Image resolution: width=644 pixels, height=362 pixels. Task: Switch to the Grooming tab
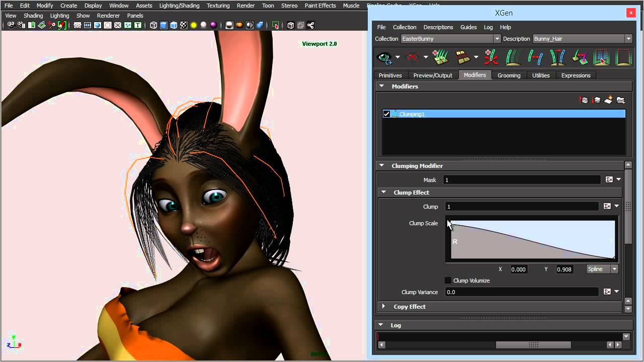pyautogui.click(x=509, y=75)
